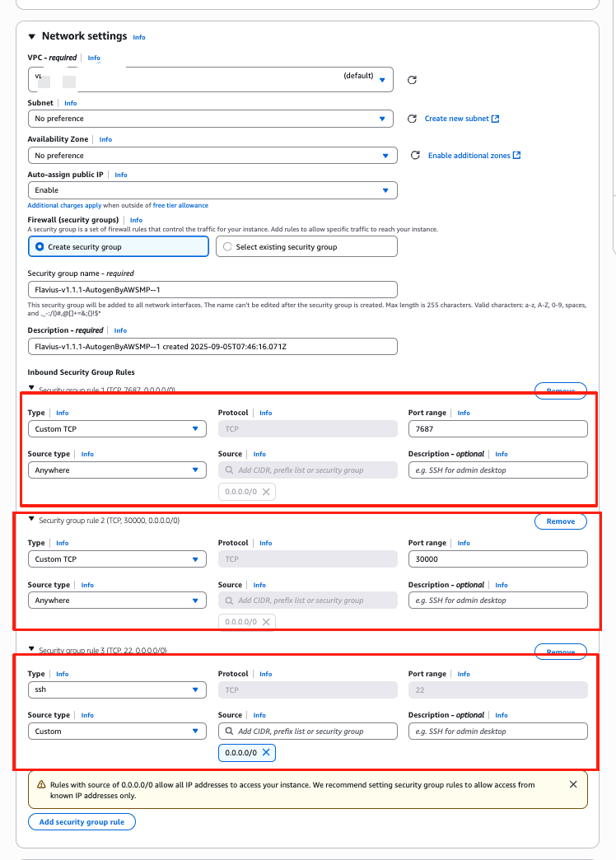Open Auto-assign public IP dropdown

tap(212, 190)
